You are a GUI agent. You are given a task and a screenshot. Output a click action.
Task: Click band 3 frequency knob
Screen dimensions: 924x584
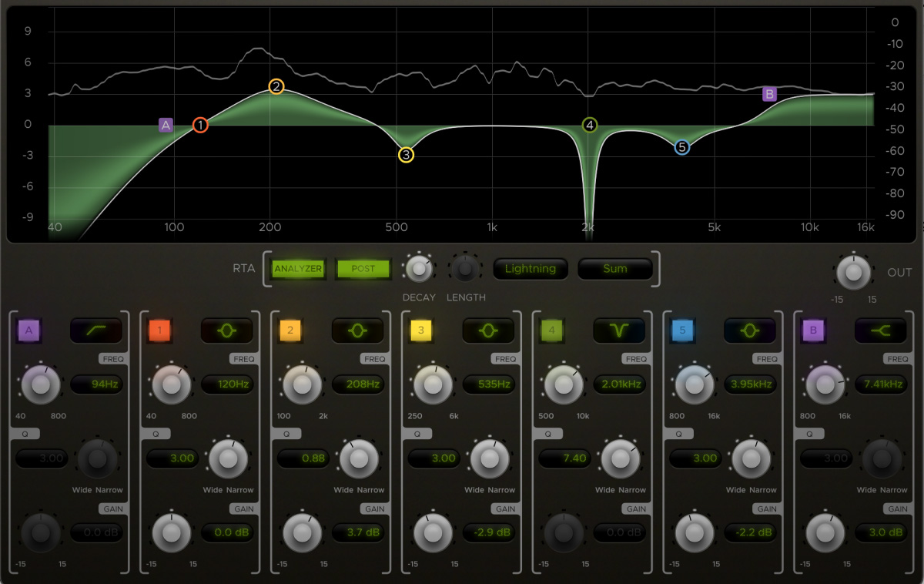[x=434, y=384]
